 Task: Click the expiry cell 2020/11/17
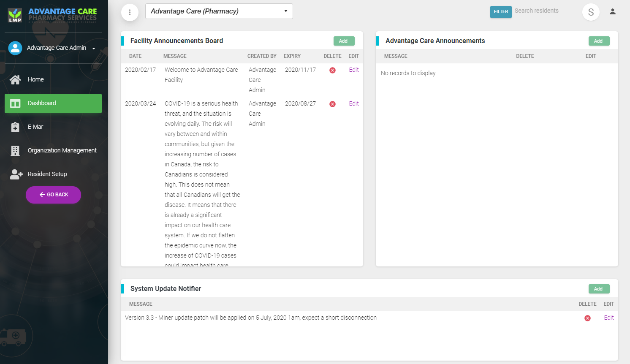pos(300,70)
